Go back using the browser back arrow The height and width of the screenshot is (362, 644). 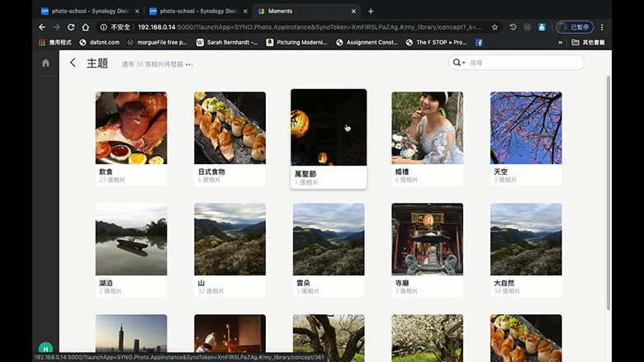pyautogui.click(x=42, y=27)
